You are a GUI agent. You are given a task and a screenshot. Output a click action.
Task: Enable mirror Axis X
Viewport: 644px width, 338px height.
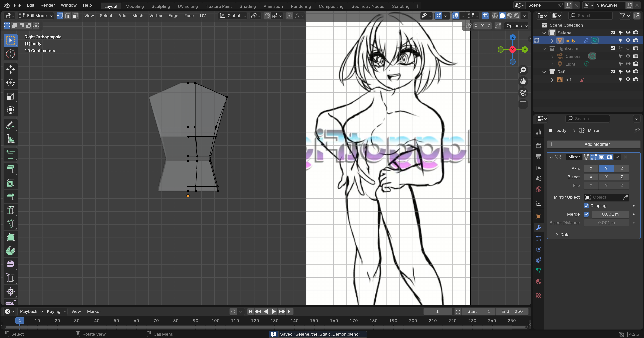pyautogui.click(x=591, y=168)
